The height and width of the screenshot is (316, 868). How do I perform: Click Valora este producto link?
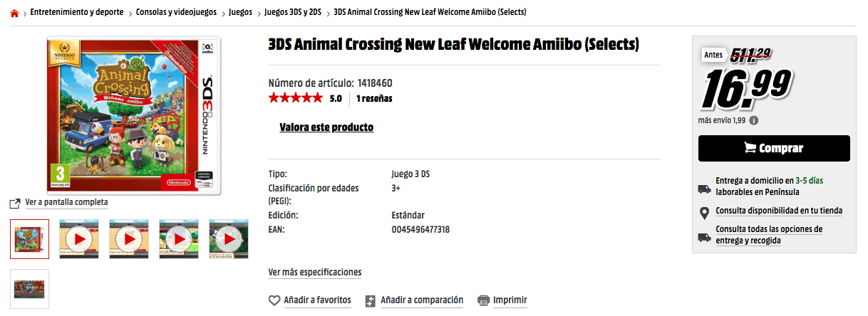(326, 127)
